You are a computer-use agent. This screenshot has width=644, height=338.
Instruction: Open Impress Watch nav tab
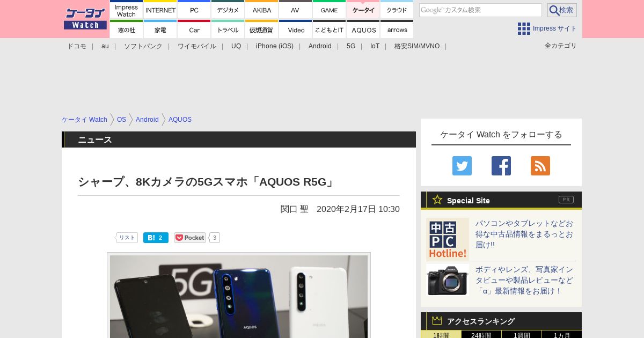(126, 10)
